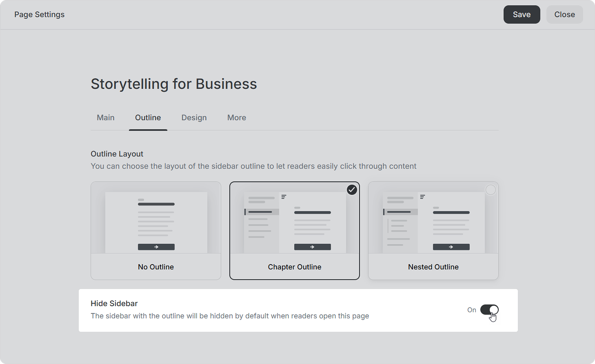Click the 'Storytelling for Business' title

pos(174,84)
